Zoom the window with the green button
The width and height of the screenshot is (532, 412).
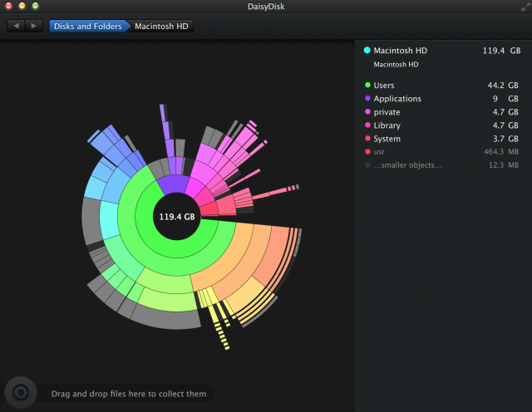pos(35,6)
